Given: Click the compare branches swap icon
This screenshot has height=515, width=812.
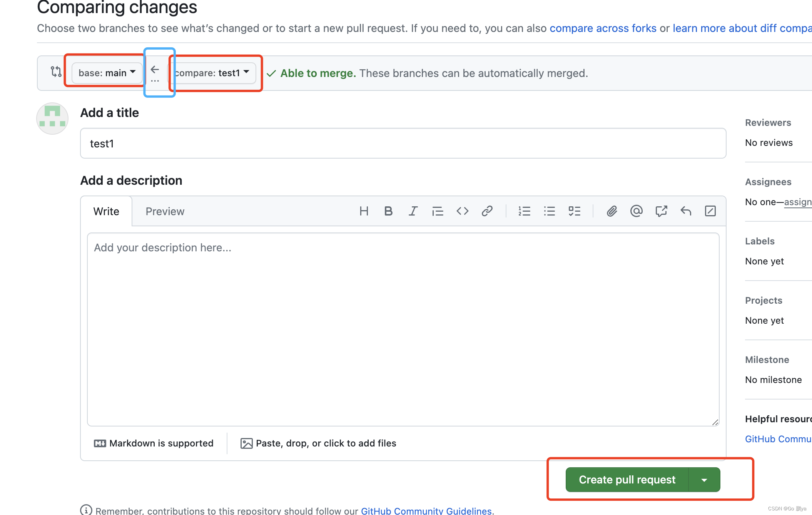Looking at the screenshot, I should coord(56,72).
